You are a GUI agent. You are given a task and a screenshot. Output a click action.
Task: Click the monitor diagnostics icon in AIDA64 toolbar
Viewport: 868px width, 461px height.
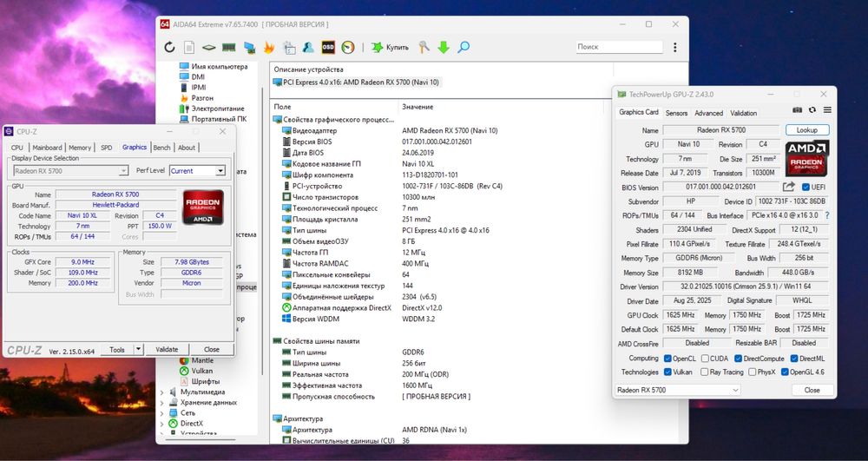250,48
